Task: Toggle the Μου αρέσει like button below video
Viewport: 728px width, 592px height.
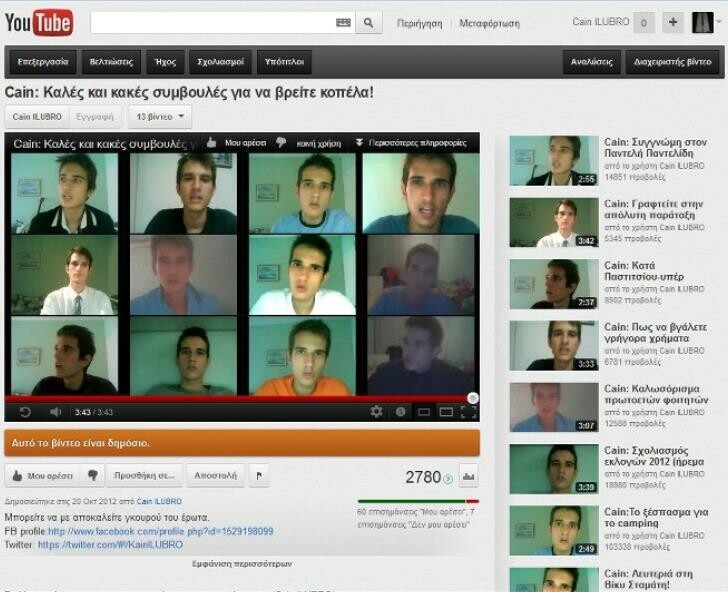Action: [42, 475]
